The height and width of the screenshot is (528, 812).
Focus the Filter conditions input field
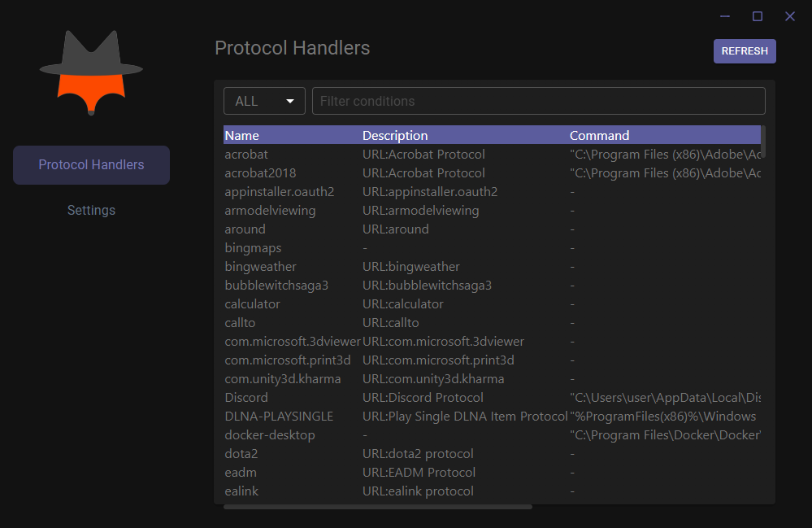pyautogui.click(x=539, y=101)
